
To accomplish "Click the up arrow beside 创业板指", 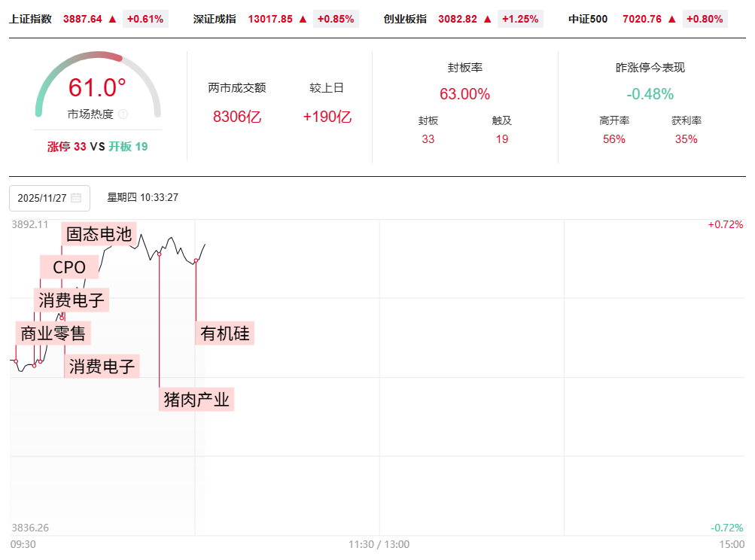I will click(488, 19).
